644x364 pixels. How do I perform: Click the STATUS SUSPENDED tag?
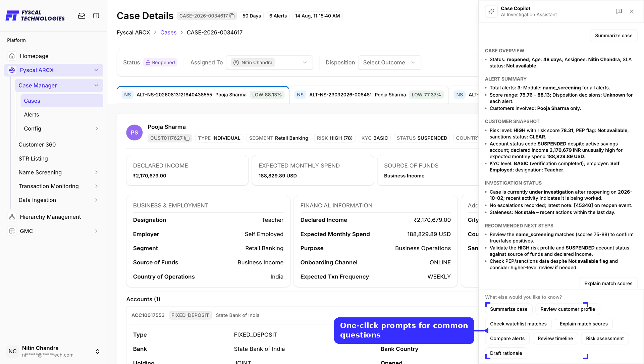pos(422,138)
